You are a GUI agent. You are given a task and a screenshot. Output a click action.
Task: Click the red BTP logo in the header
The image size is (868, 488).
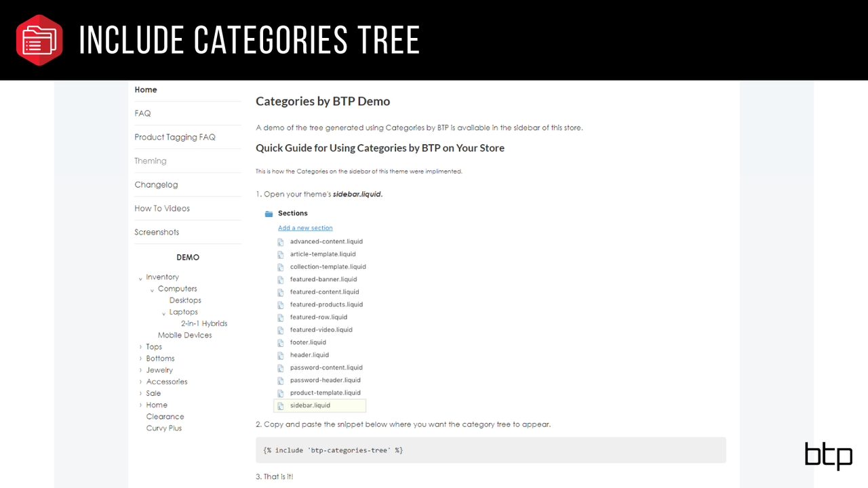pos(39,39)
